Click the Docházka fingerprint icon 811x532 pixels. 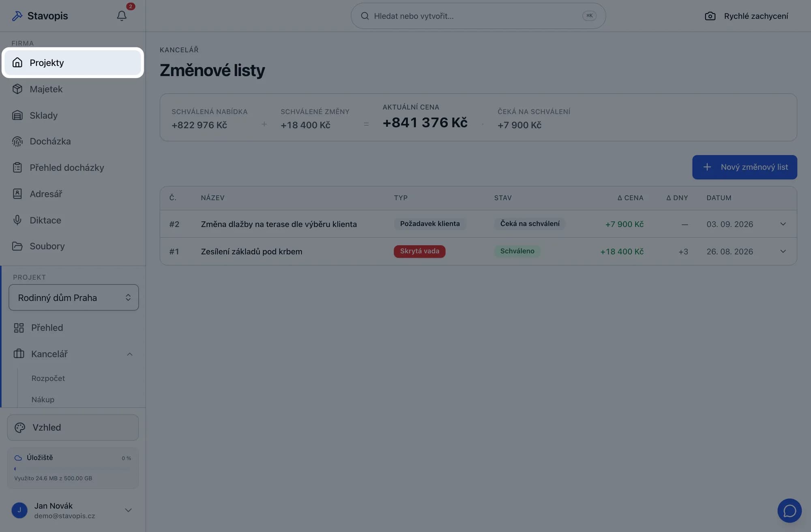click(x=17, y=141)
